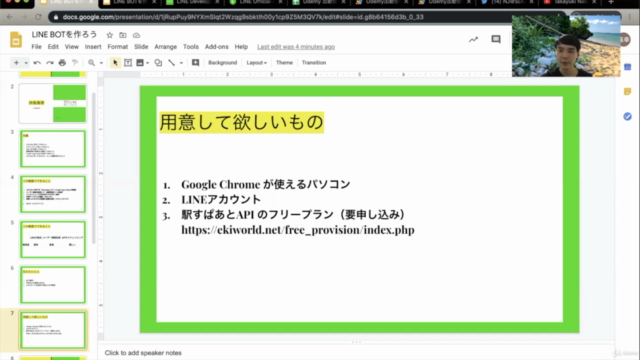Open Google Calendar side panel icon

pyautogui.click(x=627, y=67)
